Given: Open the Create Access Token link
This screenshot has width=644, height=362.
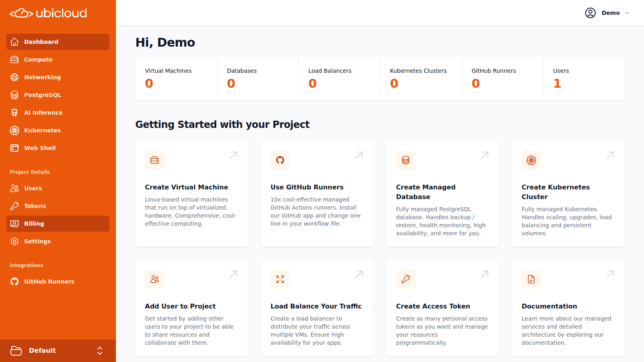Looking at the screenshot, I should tap(433, 306).
